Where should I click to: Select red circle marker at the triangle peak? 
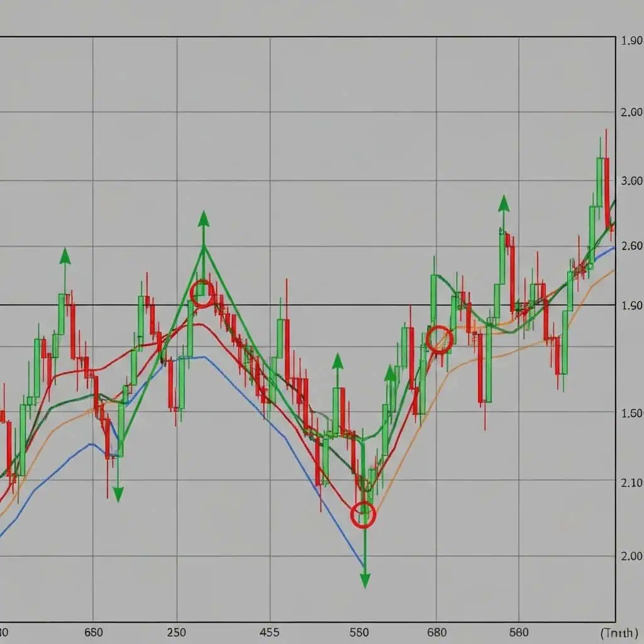click(x=203, y=294)
